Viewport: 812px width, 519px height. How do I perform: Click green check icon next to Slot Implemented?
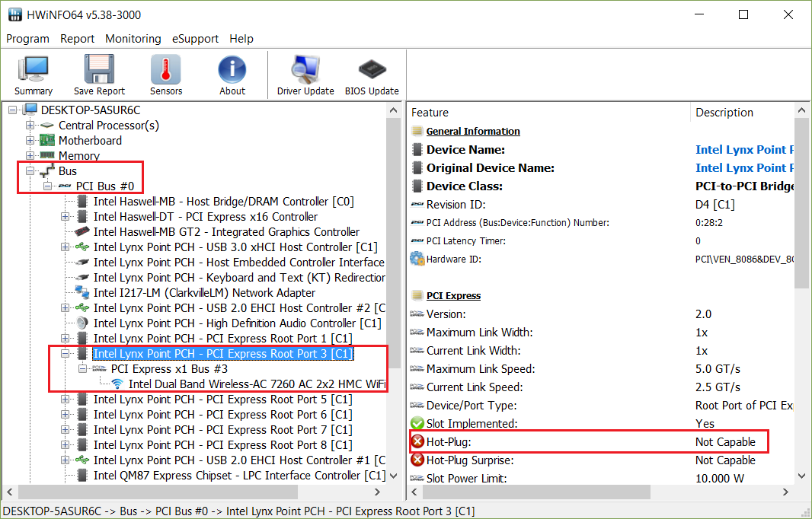point(417,423)
